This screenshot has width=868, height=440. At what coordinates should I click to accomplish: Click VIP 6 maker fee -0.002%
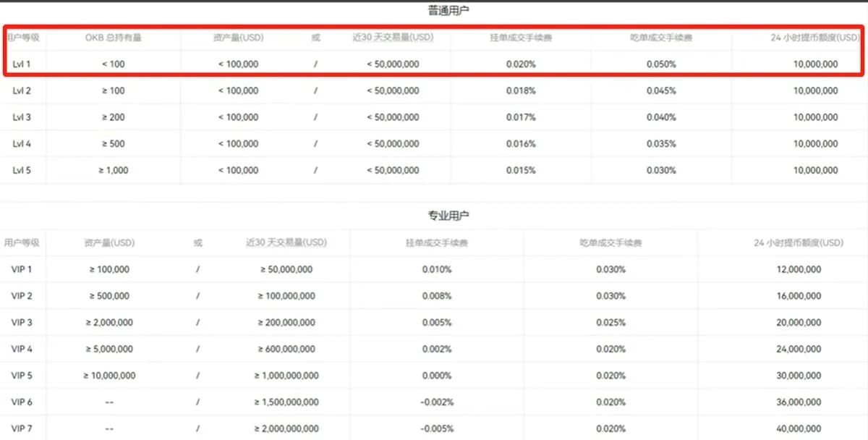click(437, 402)
